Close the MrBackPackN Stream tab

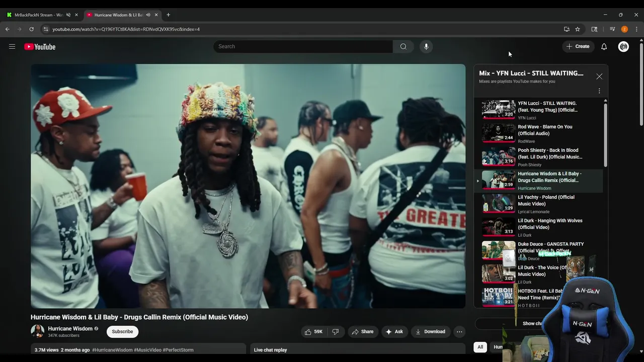(x=76, y=15)
